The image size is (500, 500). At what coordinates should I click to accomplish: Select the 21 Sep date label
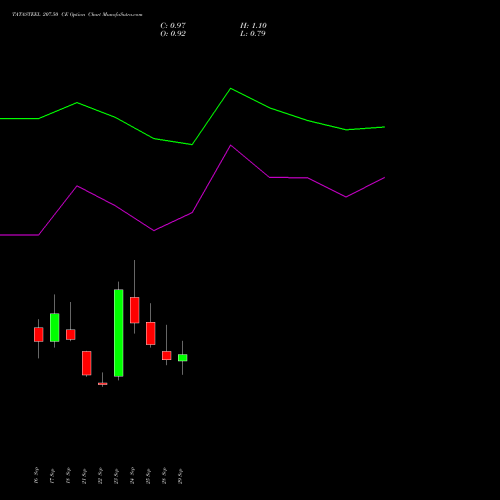click(84, 476)
